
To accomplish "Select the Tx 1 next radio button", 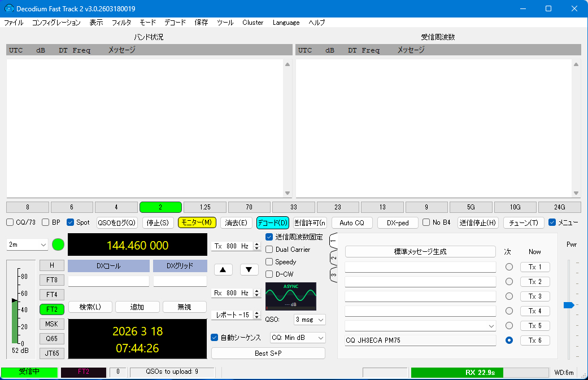I will pos(509,267).
